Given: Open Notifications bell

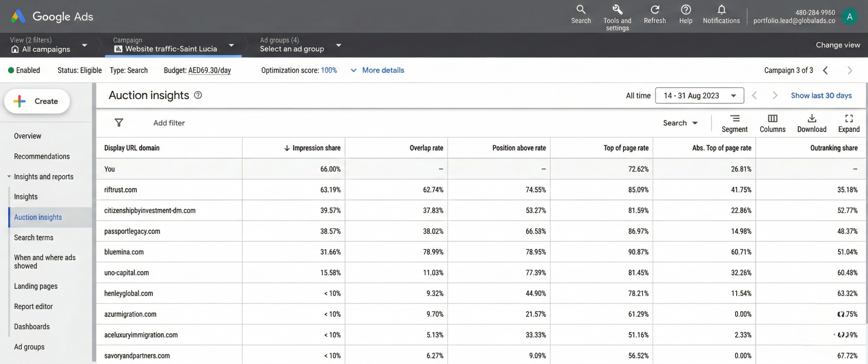Looking at the screenshot, I should coord(721,15).
